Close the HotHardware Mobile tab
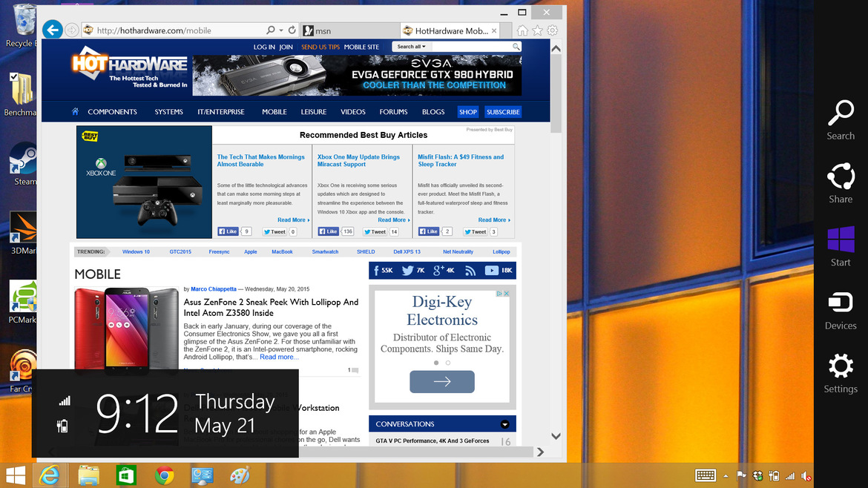868x488 pixels. point(494,31)
